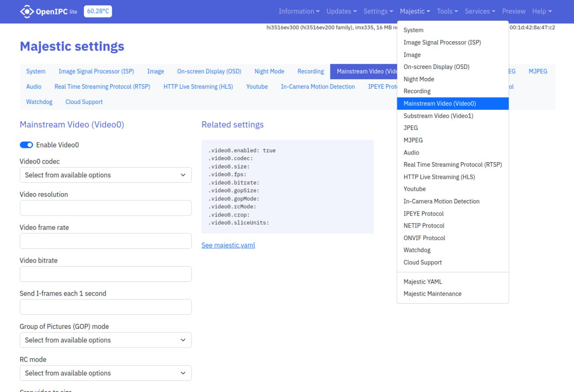Open the RC mode dropdown
Image resolution: width=574 pixels, height=392 pixels.
[x=105, y=373]
